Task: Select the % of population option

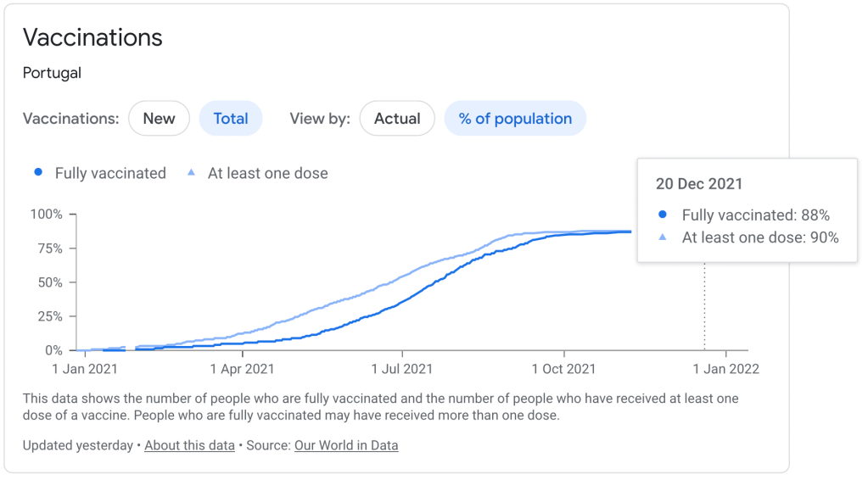Action: click(515, 119)
